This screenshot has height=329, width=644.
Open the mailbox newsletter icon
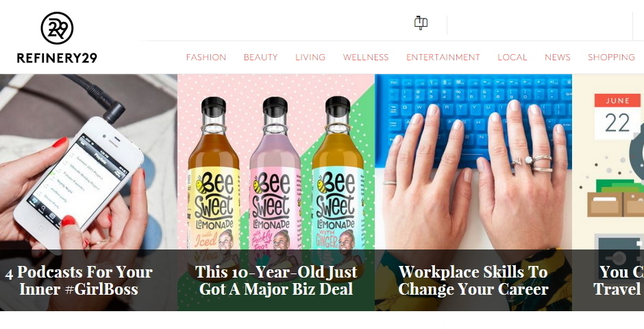click(x=421, y=23)
